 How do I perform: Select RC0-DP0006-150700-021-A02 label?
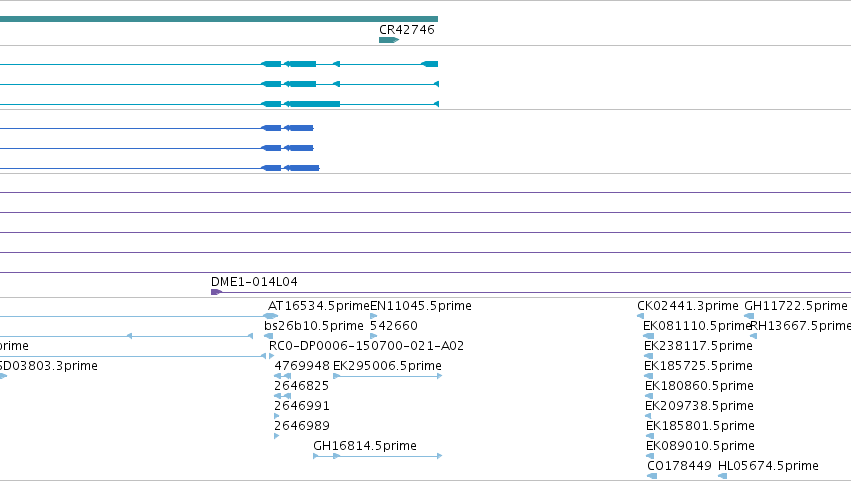point(366,346)
